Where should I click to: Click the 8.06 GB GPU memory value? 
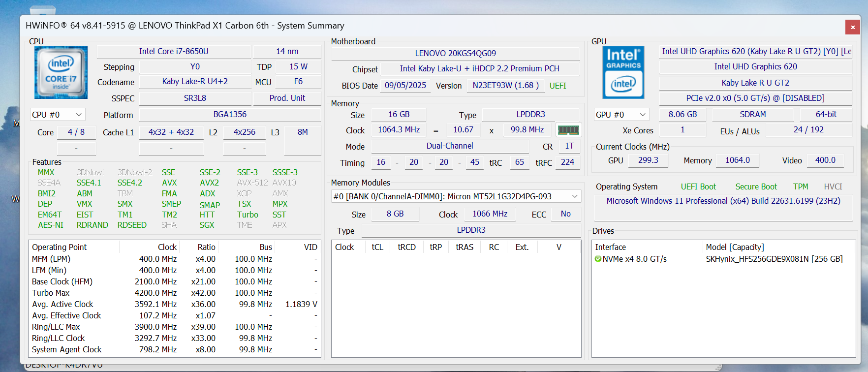683,114
